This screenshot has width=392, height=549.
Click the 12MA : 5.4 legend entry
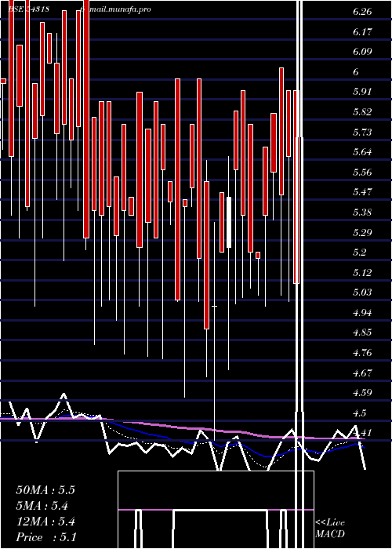(45, 522)
